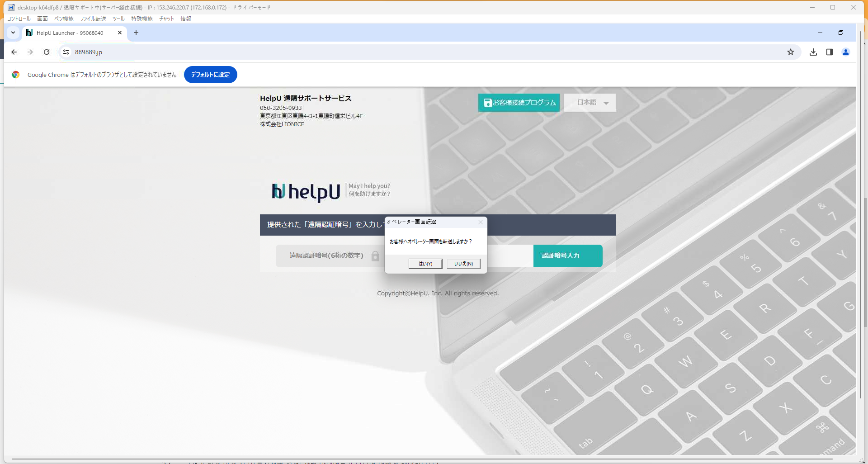This screenshot has height=464, width=868.
Task: Maximize the remote support window
Action: [833, 7]
